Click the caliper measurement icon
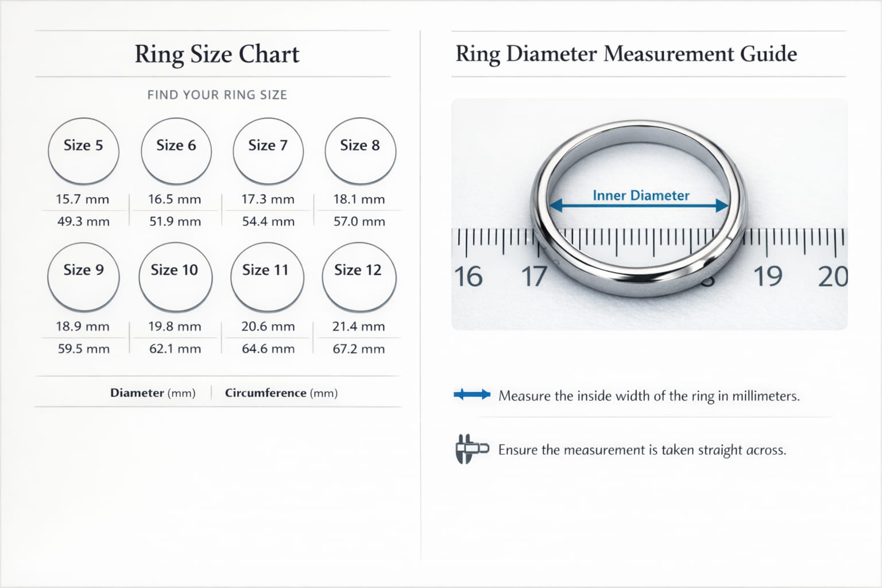The width and height of the screenshot is (882, 588). pos(471,448)
